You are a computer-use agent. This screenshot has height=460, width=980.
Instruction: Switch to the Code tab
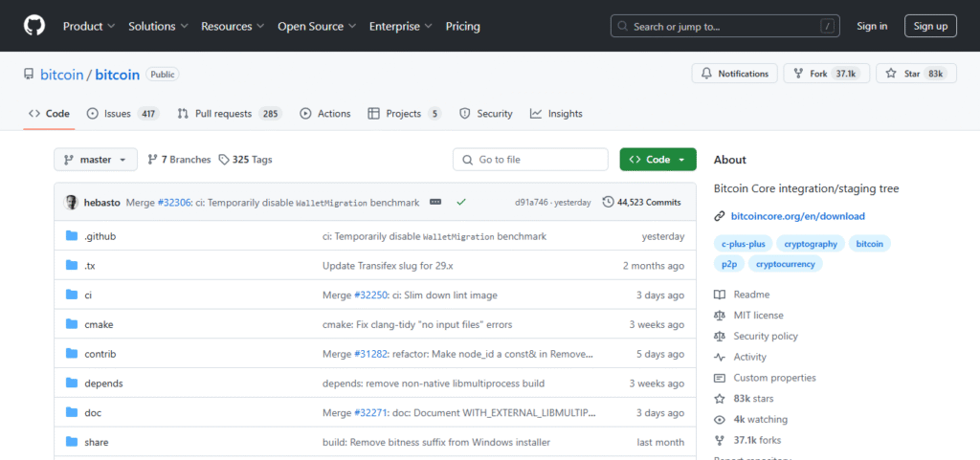pos(50,114)
